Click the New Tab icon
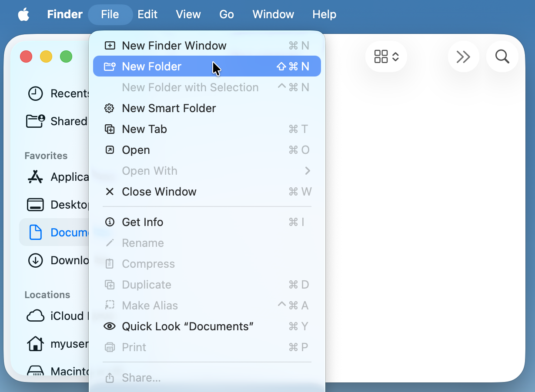Viewport: 535px width, 392px height. (x=110, y=129)
